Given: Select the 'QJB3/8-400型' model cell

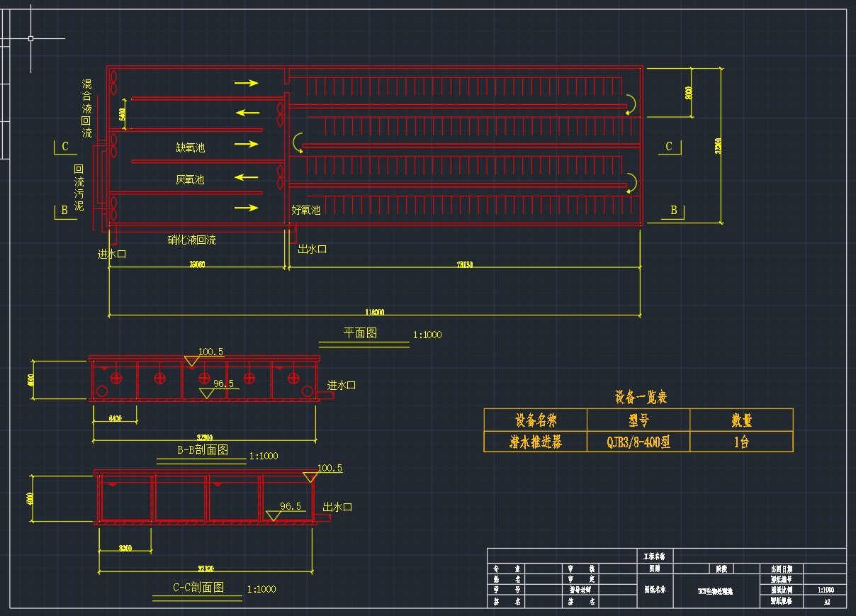Looking at the screenshot, I should [x=638, y=442].
